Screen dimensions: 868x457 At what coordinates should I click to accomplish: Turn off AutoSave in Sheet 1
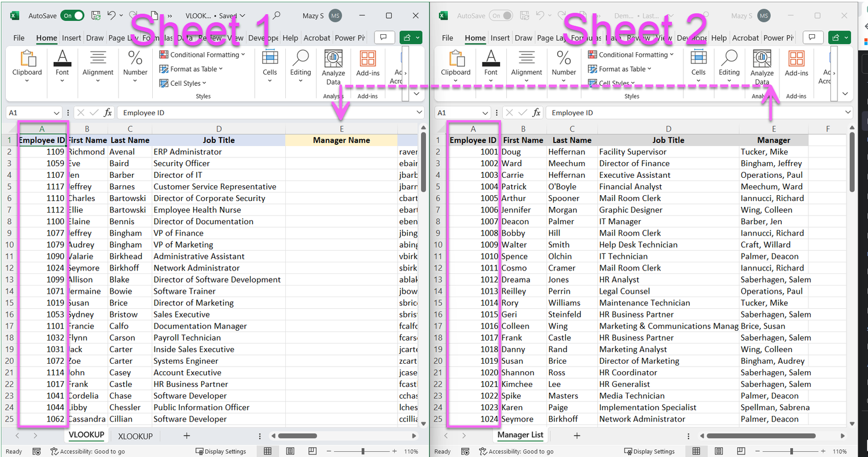[x=72, y=16]
